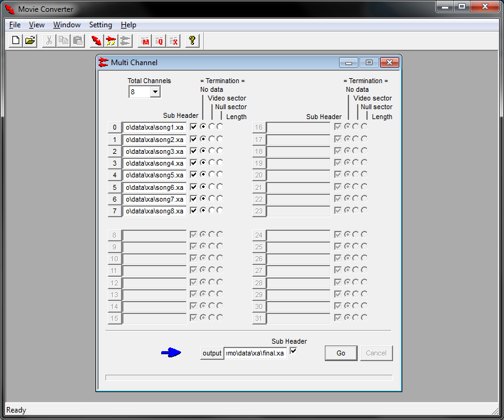Click the red X toolbar icon
The image size is (504, 420).
tap(174, 41)
